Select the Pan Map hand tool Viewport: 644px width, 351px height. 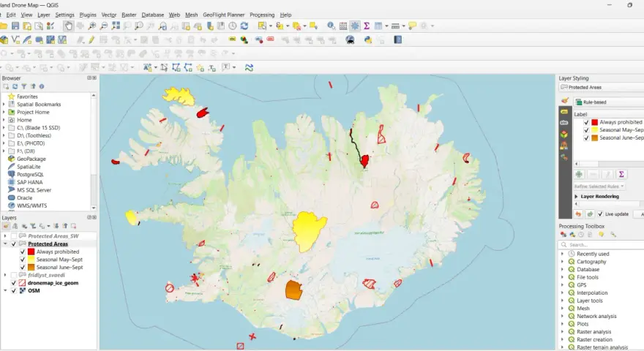(68, 26)
